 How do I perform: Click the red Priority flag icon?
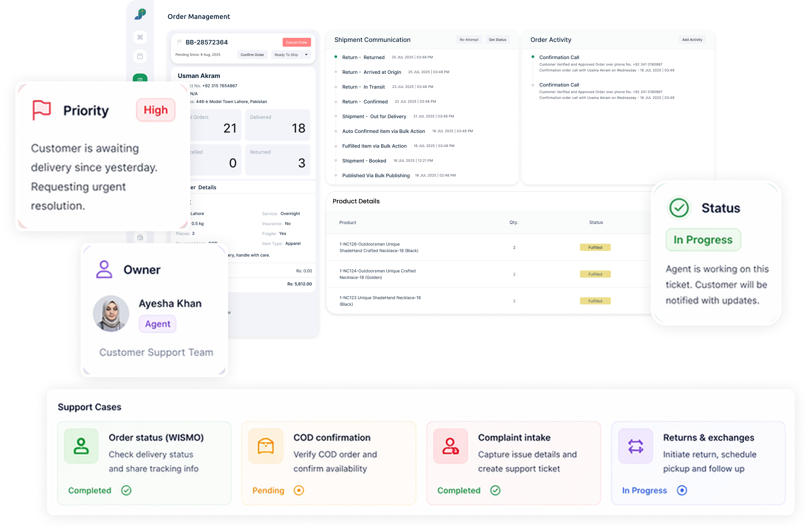[42, 110]
